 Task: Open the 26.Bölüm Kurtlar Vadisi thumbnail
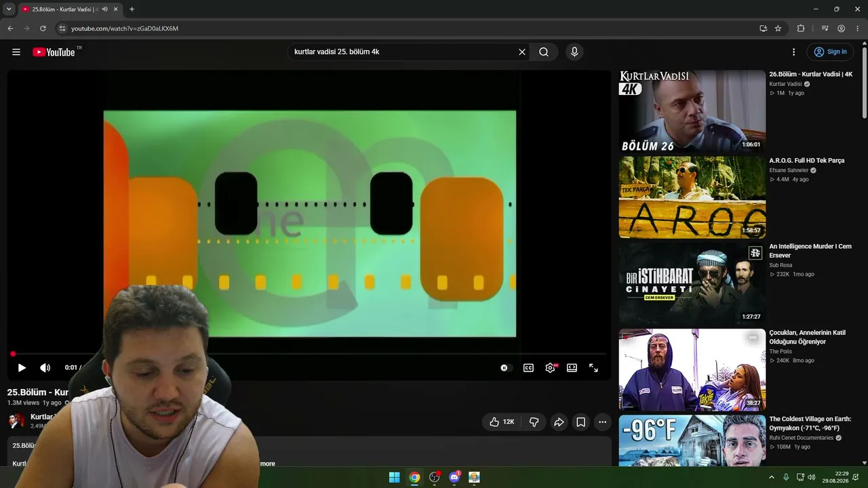[692, 111]
